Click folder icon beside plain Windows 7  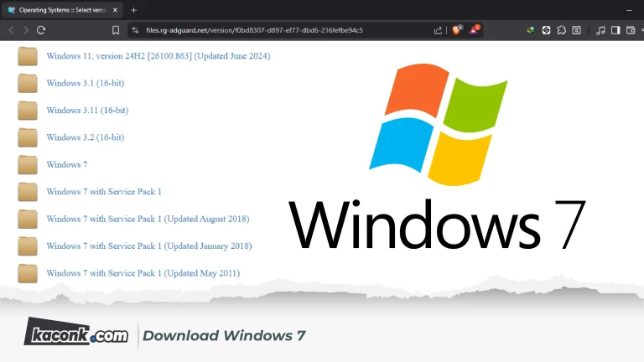tap(28, 164)
